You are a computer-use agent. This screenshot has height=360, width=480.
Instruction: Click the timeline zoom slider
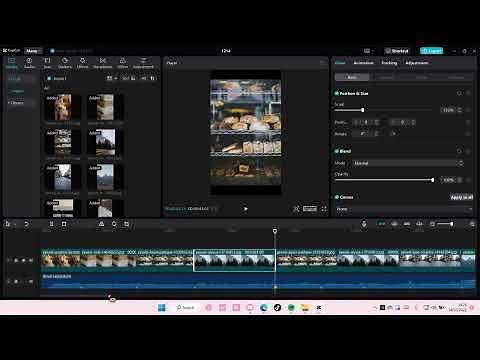pyautogui.click(x=445, y=224)
